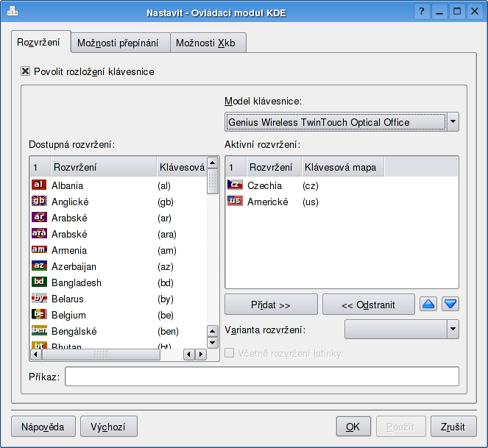Switch to Možnosti přepínání tab
The width and height of the screenshot is (488, 448).
click(118, 43)
